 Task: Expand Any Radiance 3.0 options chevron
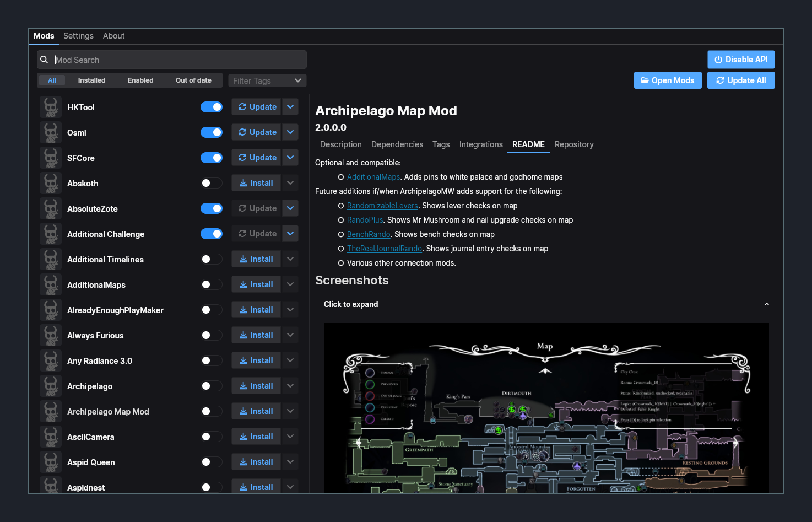click(x=290, y=360)
